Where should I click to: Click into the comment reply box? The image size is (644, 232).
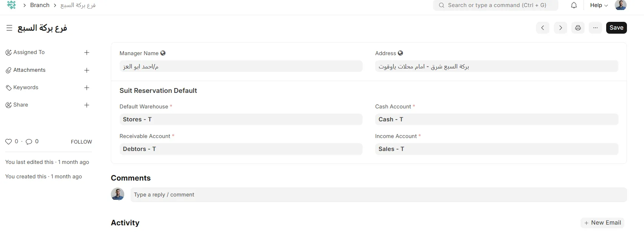point(378,195)
